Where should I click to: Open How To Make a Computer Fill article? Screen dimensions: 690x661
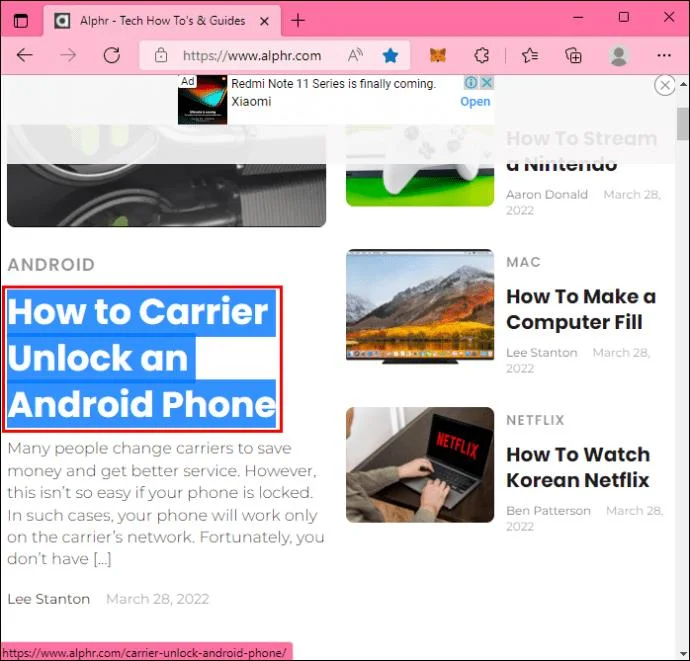coord(581,309)
